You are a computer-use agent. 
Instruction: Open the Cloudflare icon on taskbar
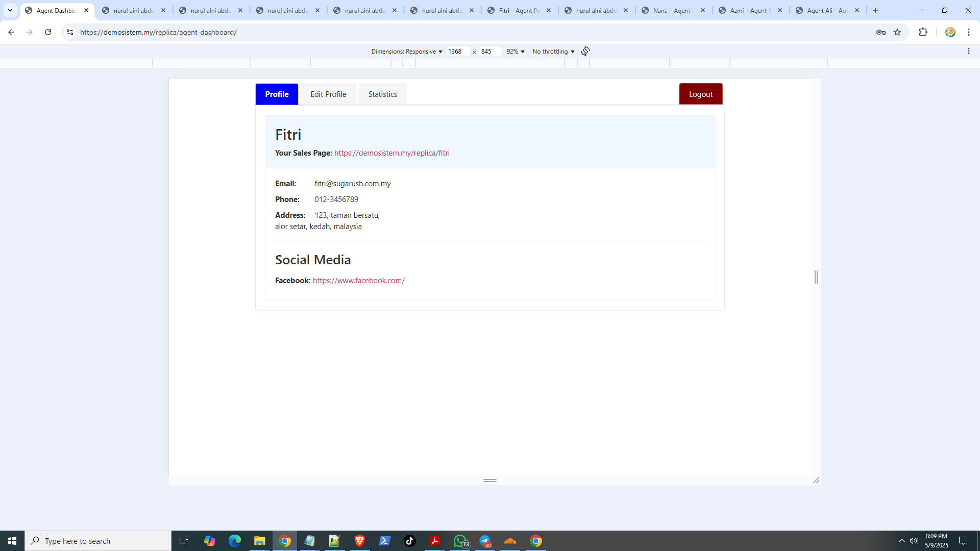click(510, 541)
